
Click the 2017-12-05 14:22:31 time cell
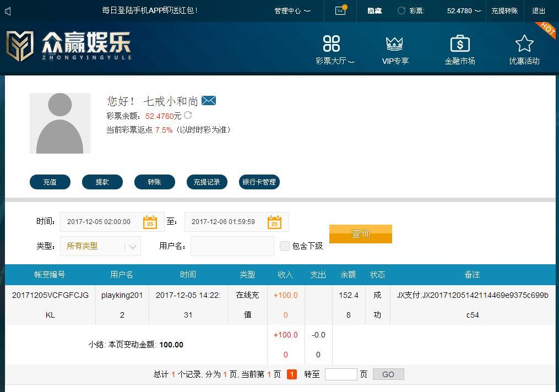tap(188, 305)
